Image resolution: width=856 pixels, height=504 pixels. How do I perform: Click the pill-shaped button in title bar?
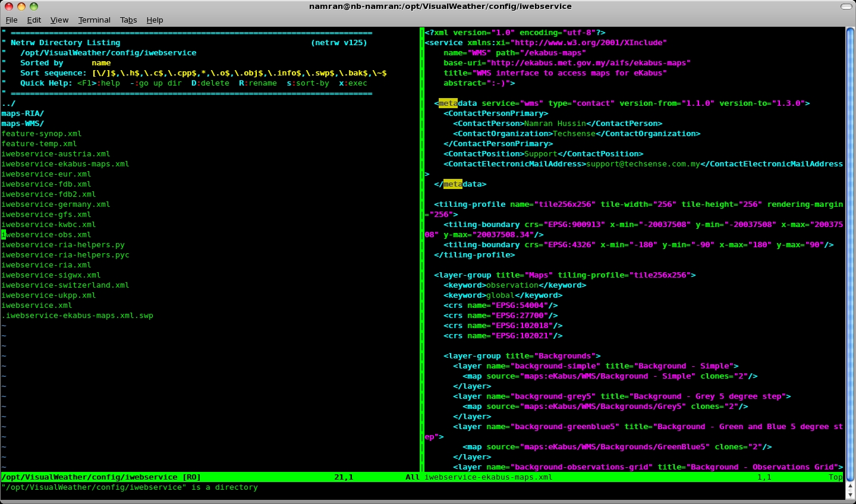(846, 7)
